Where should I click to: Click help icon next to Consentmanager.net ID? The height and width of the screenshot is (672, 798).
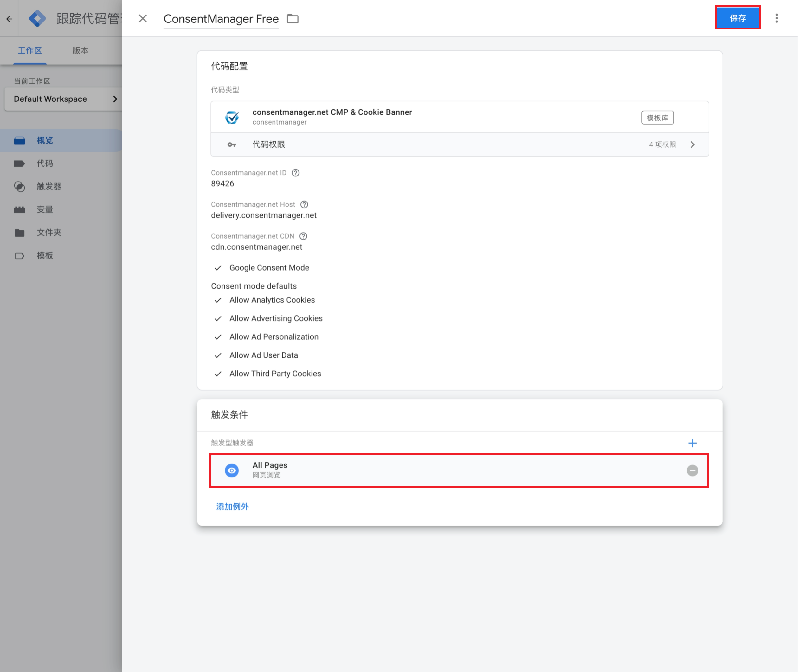pos(295,173)
